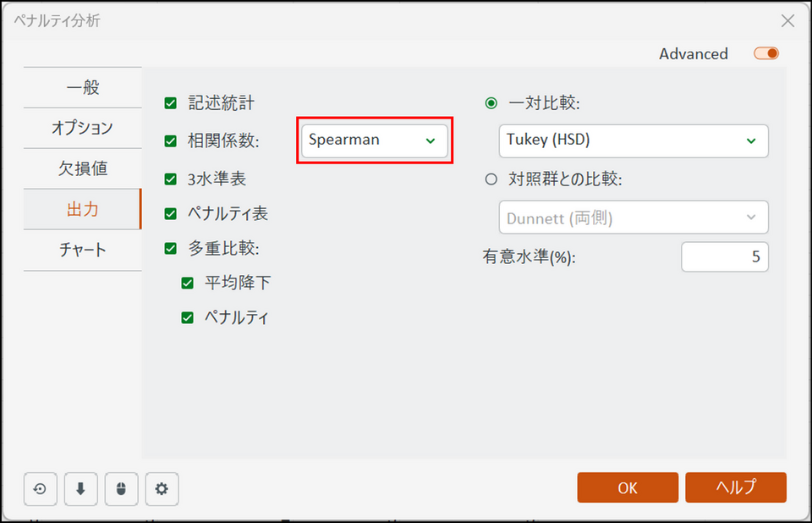Screen dimensions: 812x523
Task: Open the Dunnett (両側) dropdown
Action: pos(633,217)
